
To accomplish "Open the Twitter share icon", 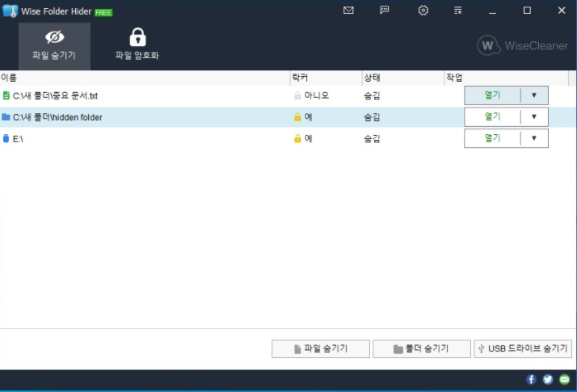I will 548,379.
